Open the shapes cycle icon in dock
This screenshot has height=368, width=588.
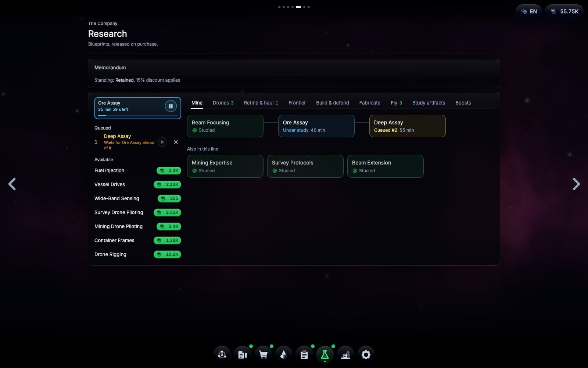pyautogui.click(x=222, y=355)
